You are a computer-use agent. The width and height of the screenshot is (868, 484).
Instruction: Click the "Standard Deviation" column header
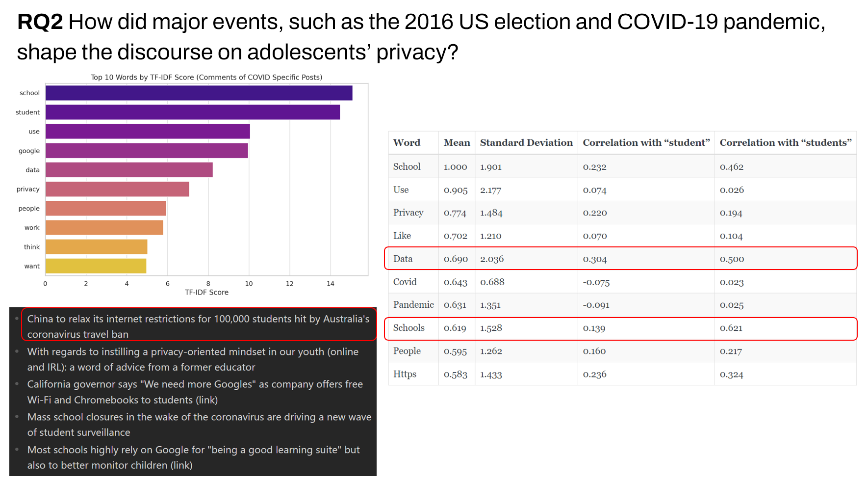coord(526,143)
